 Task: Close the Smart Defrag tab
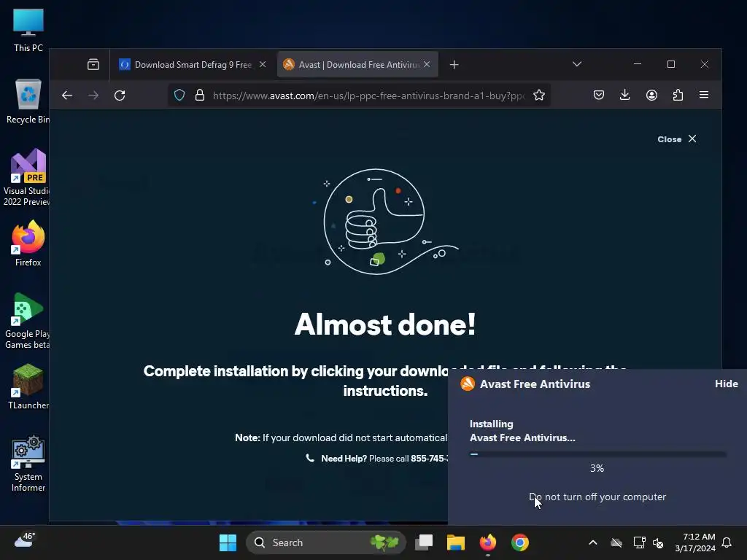pyautogui.click(x=263, y=64)
